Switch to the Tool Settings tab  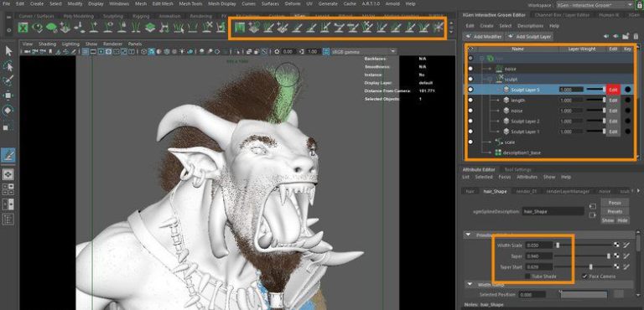[517, 169]
